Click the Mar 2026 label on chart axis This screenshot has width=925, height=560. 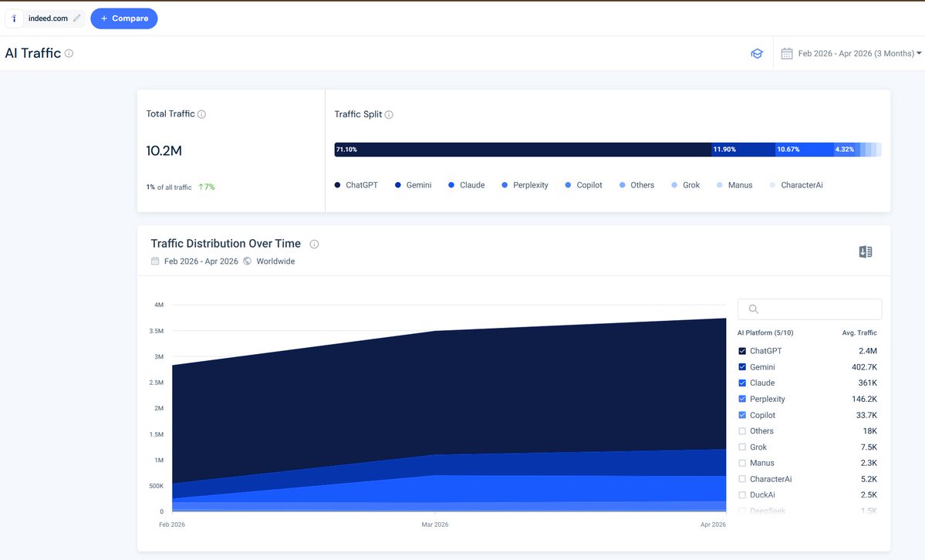point(435,524)
